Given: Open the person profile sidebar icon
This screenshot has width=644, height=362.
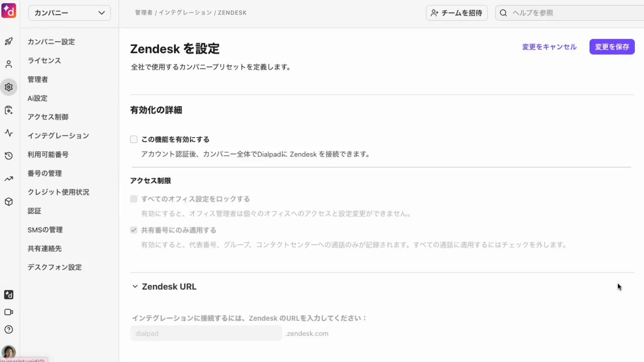Looking at the screenshot, I should (x=9, y=64).
